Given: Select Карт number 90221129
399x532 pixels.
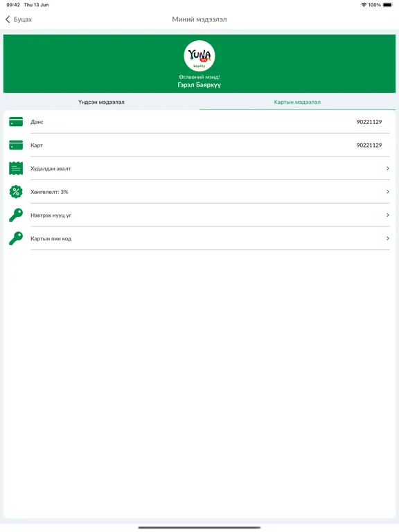Looking at the screenshot, I should coord(369,145).
